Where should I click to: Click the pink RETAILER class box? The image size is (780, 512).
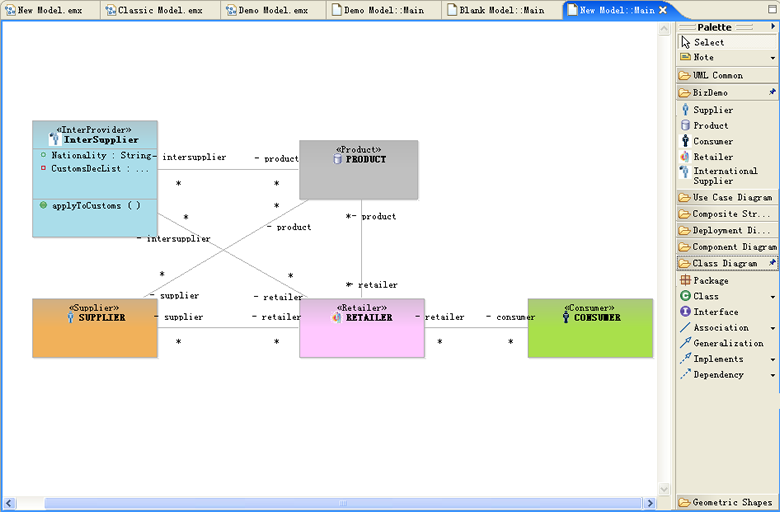[x=361, y=338]
